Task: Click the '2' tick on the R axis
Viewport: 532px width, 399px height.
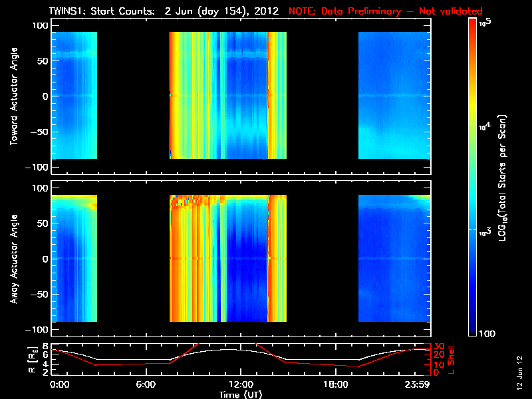Action: click(45, 372)
